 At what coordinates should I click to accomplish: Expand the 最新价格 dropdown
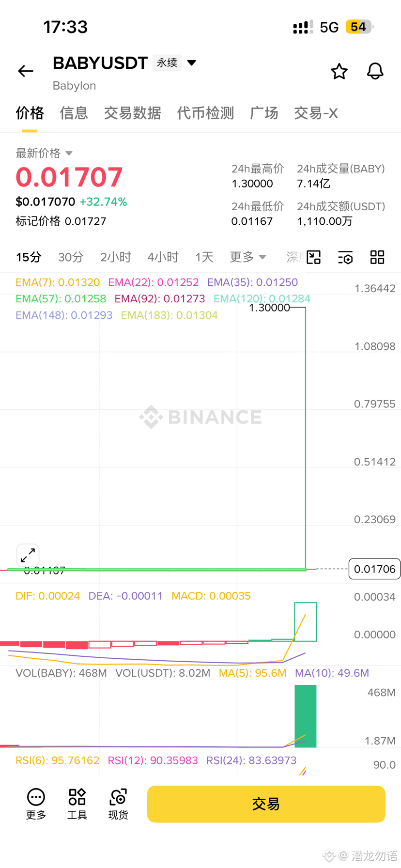(x=44, y=153)
